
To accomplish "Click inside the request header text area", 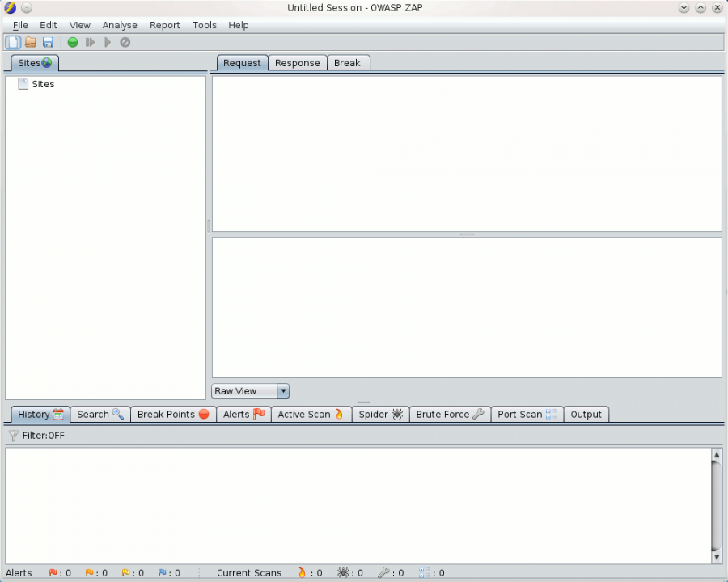I will point(467,154).
